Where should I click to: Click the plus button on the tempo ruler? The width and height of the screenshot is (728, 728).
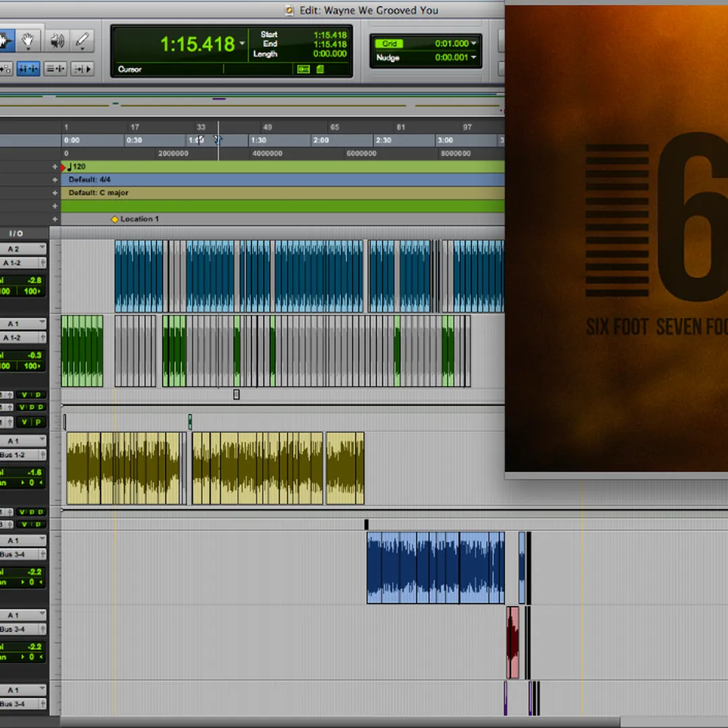pyautogui.click(x=55, y=166)
